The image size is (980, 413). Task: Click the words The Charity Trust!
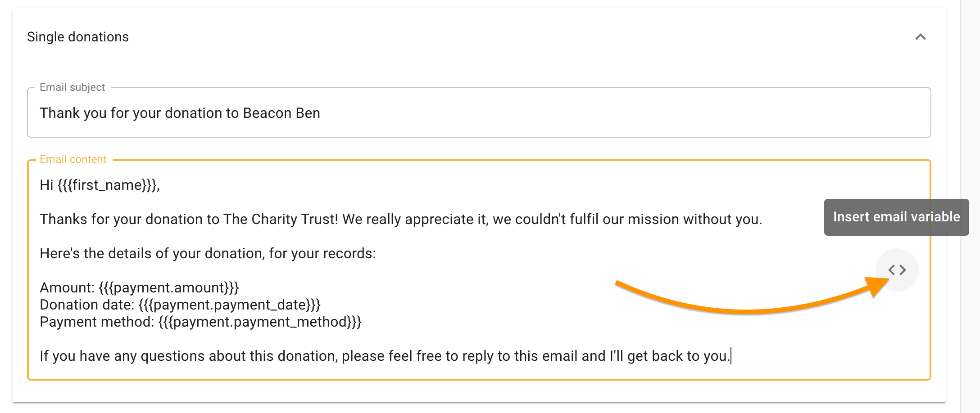click(x=280, y=219)
